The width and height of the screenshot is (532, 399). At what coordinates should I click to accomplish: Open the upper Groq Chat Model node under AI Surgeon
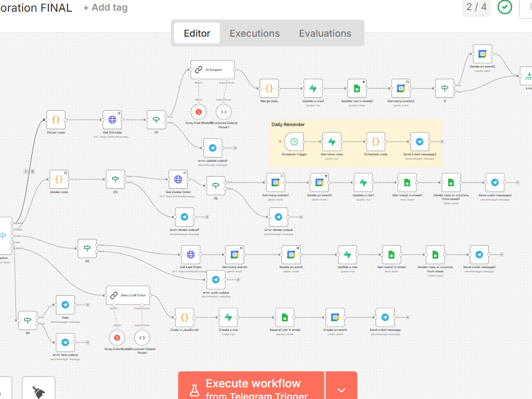coord(198,112)
